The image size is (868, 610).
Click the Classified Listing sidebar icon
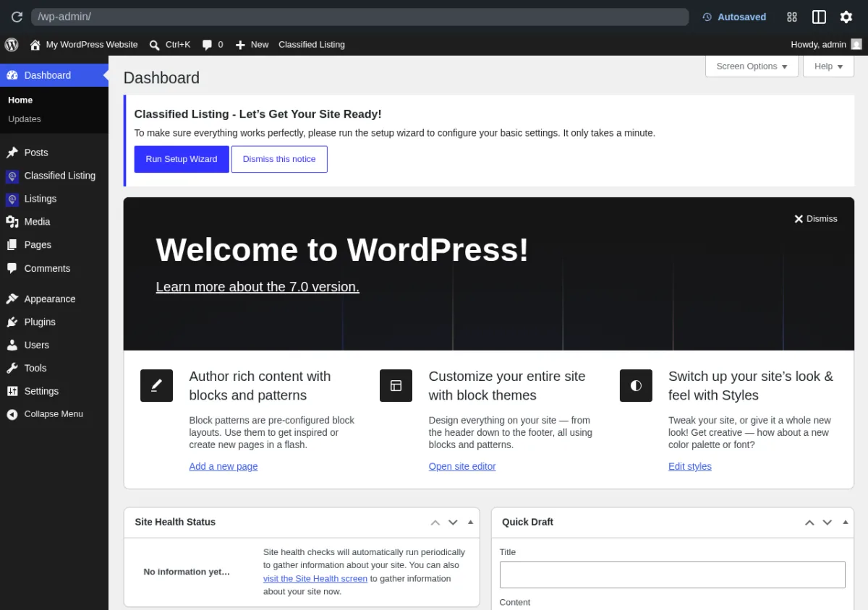tap(12, 176)
